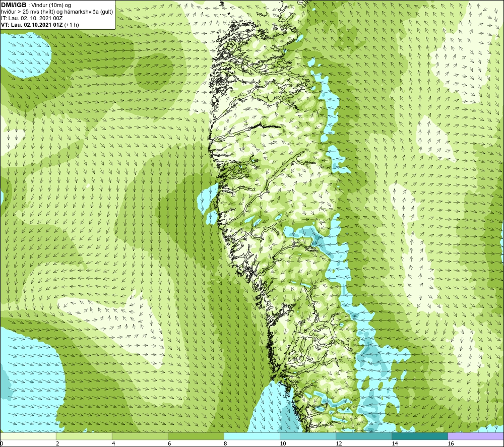Pick the 10–12 m/s cyan legend swatch
This screenshot has width=504, height=447.
coord(307,436)
